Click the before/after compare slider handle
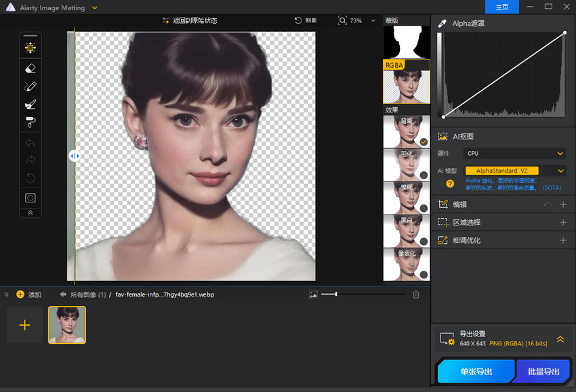The image size is (576, 392). 75,156
